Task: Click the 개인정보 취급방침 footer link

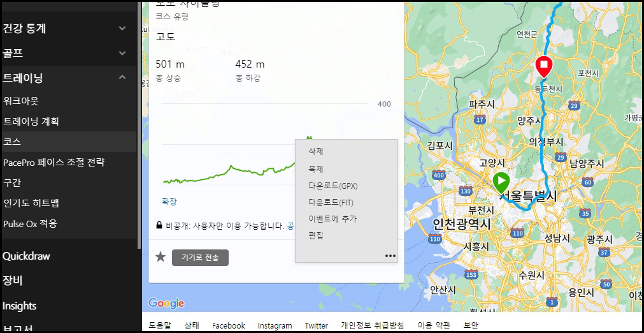Action: point(373,325)
